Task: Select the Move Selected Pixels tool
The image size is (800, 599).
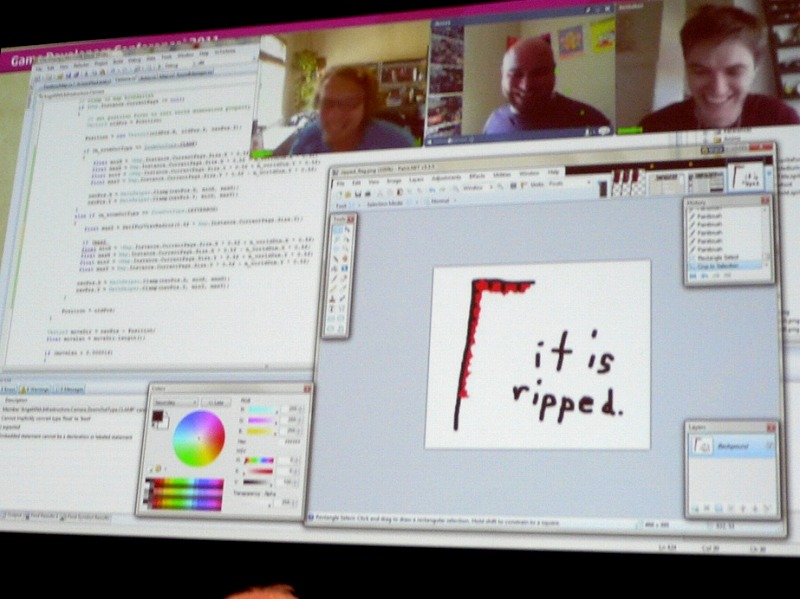Action: (x=345, y=231)
